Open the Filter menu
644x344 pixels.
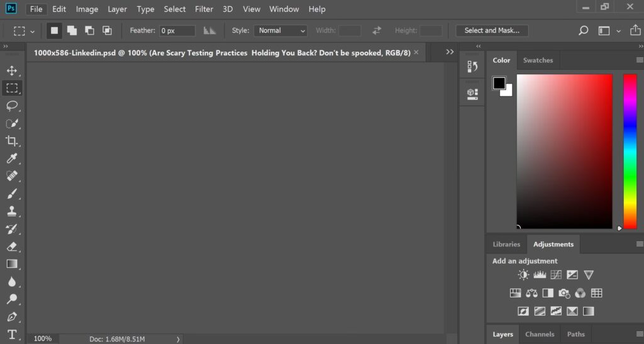tap(204, 9)
